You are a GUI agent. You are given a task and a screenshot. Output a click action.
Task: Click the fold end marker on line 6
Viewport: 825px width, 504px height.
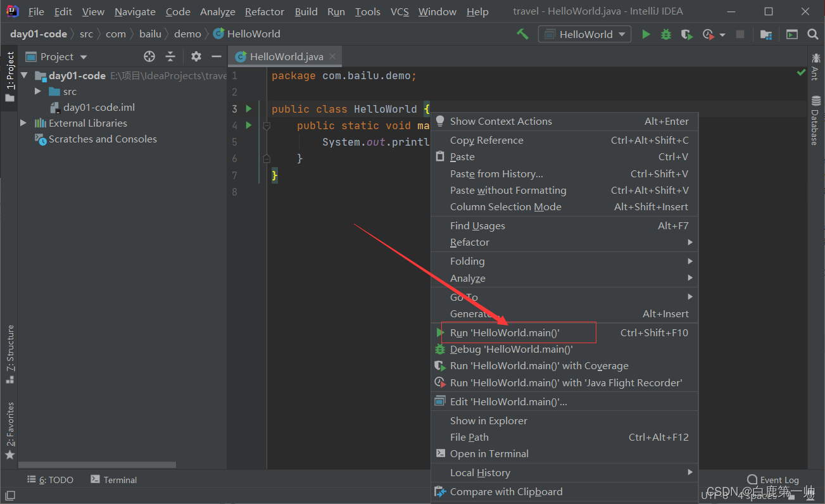(x=267, y=158)
